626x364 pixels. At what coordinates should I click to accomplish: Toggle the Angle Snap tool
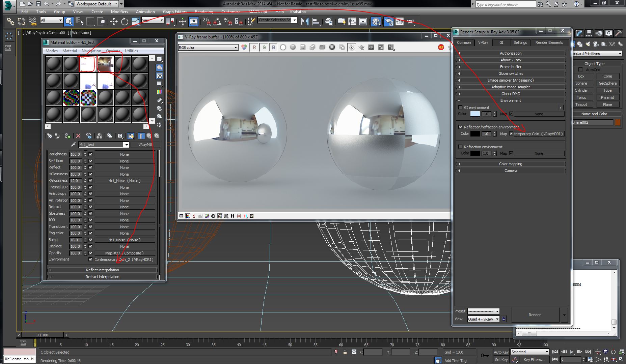(x=217, y=22)
